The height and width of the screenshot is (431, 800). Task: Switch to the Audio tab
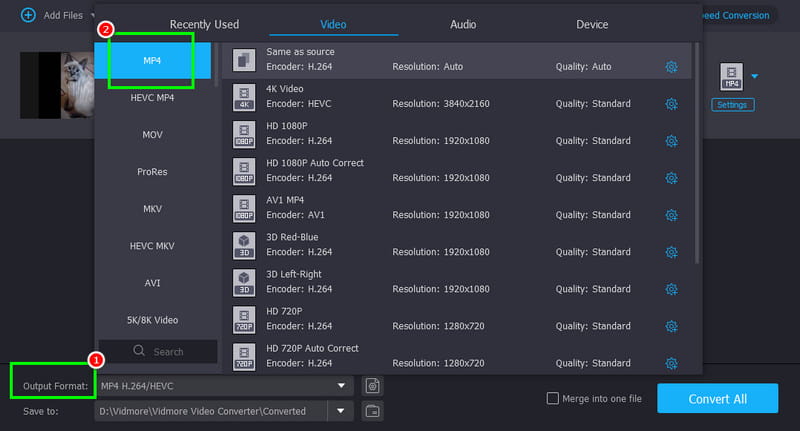tap(463, 24)
